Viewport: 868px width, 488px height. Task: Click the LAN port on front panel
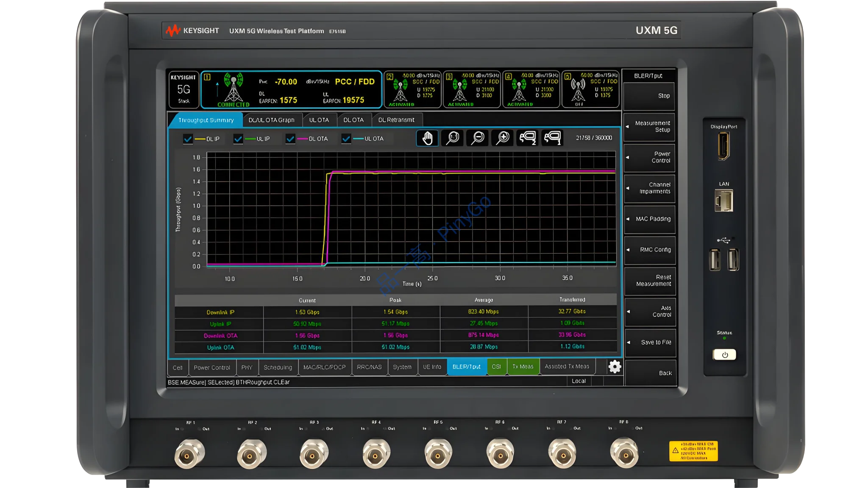(724, 201)
